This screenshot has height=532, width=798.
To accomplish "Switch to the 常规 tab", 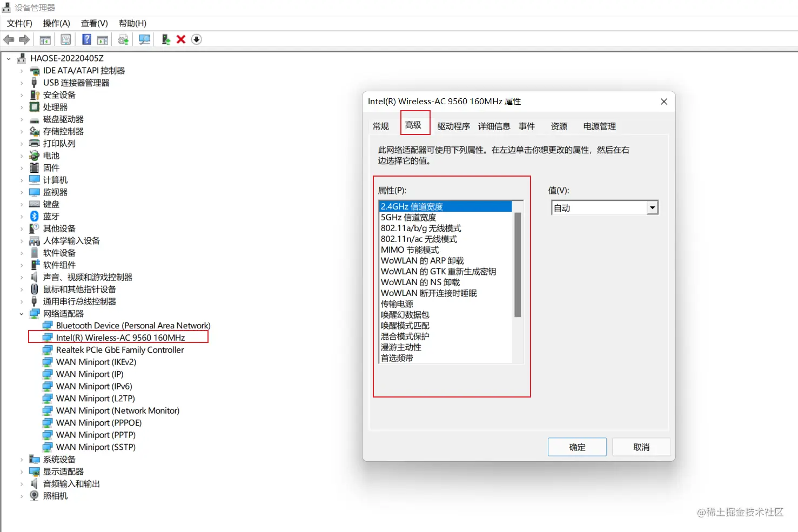I will coord(381,126).
